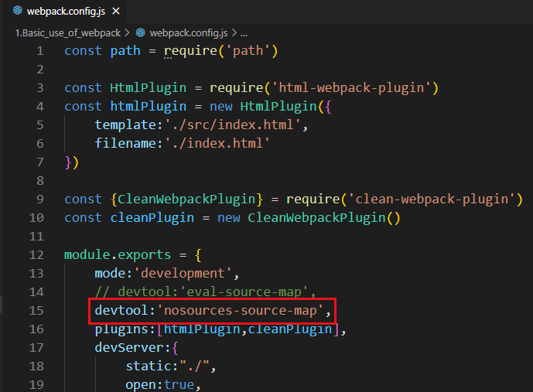Click the commented eval-source-map line
The width and height of the screenshot is (533, 392).
tap(205, 291)
